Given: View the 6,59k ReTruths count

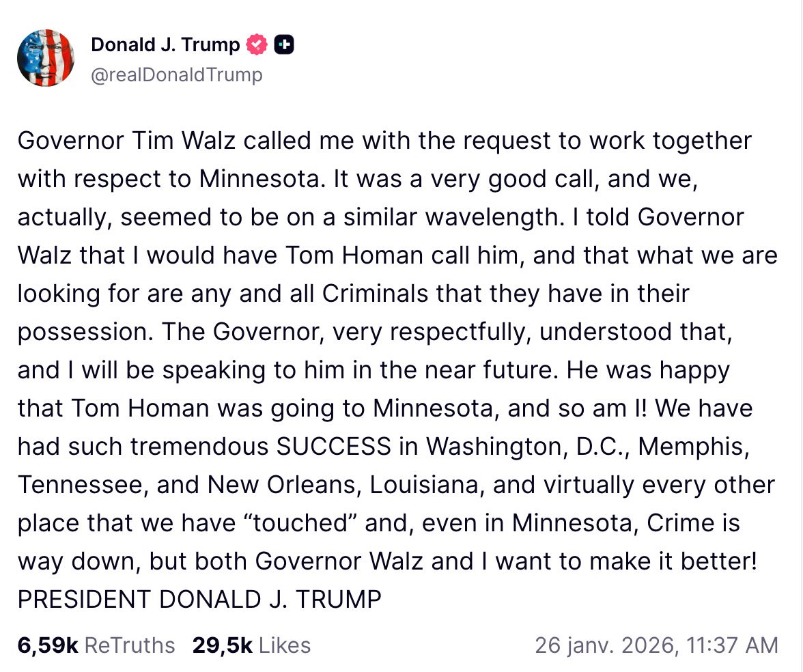Looking at the screenshot, I should point(48,645).
